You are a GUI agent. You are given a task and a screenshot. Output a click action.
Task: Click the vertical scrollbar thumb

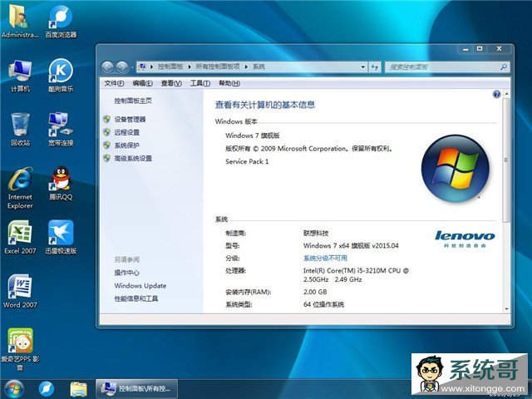coord(506,160)
